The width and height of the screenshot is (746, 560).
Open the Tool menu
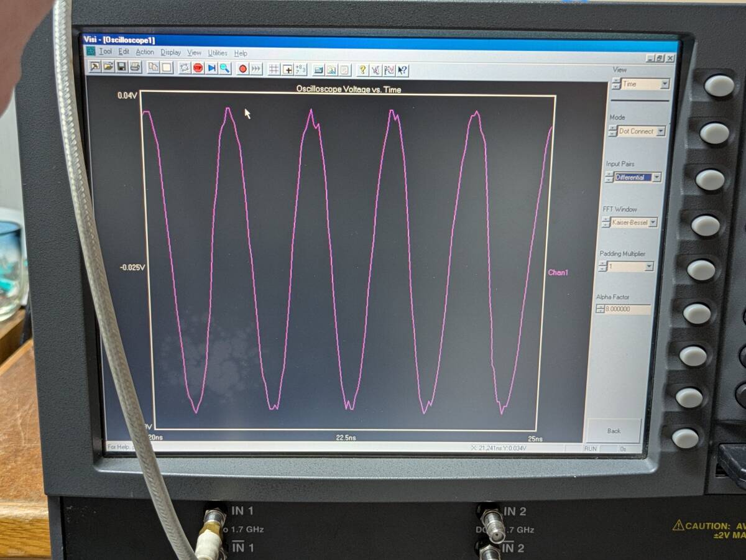(106, 52)
